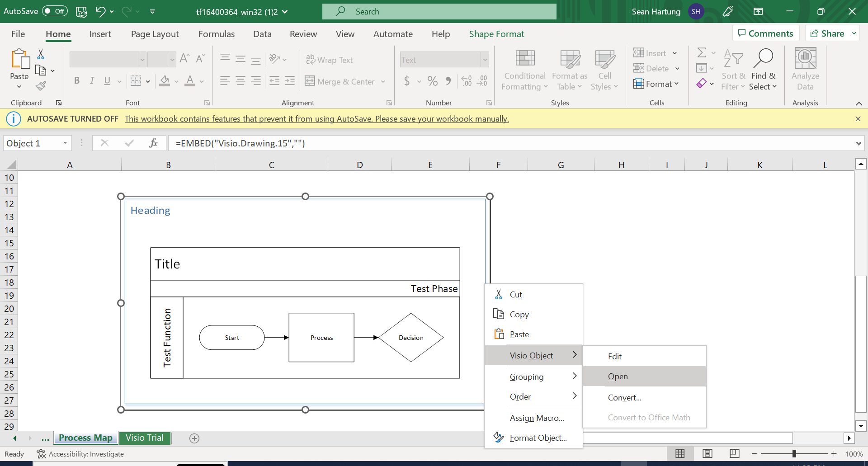Click the Sean Hartung account avatar
Screen dimensions: 868x466
click(696, 12)
